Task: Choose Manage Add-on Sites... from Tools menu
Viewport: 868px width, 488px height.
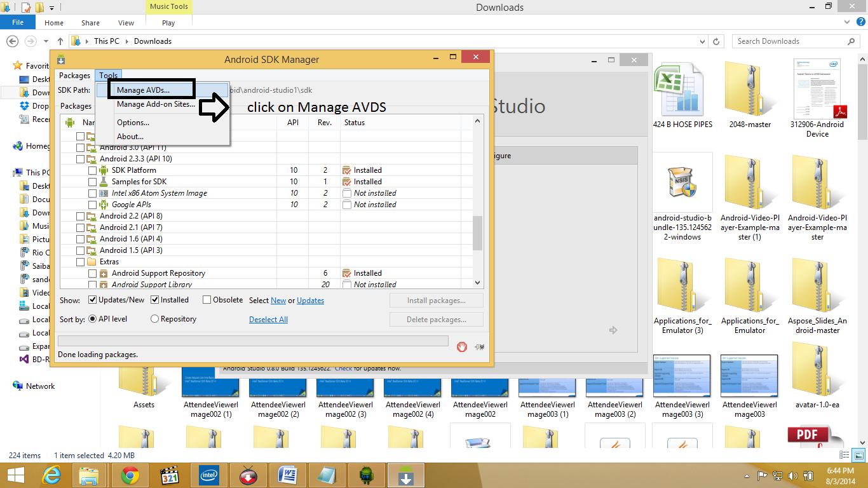Action: (x=156, y=104)
